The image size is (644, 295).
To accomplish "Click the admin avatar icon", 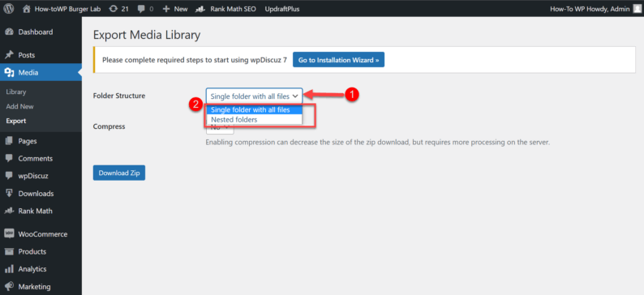I will (637, 9).
